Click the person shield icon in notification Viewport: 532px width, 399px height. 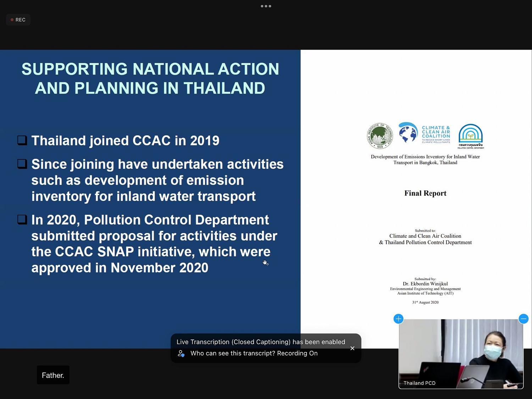(x=181, y=353)
